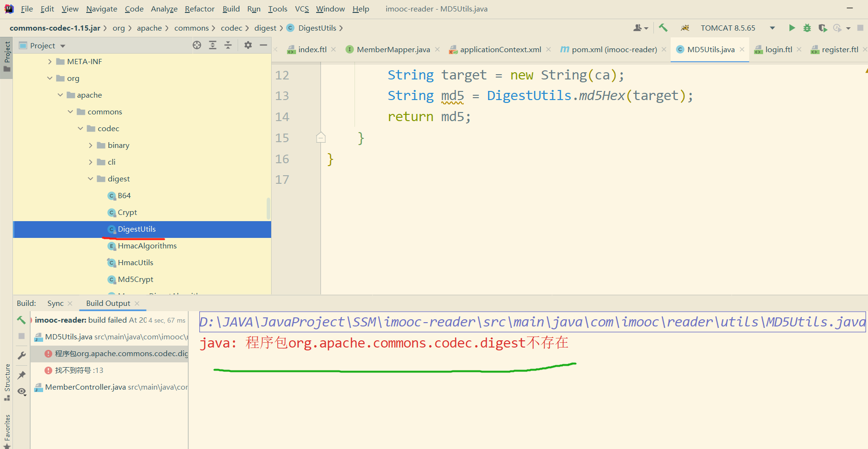Expand the binary folder
Viewport: 868px width, 449px height.
click(x=91, y=145)
